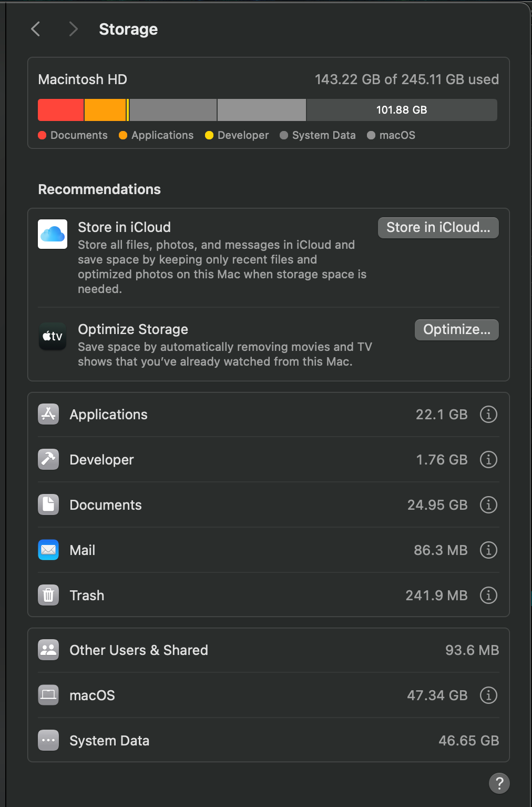Open info for Applications 22.1 GB
The height and width of the screenshot is (807, 532).
(x=488, y=415)
